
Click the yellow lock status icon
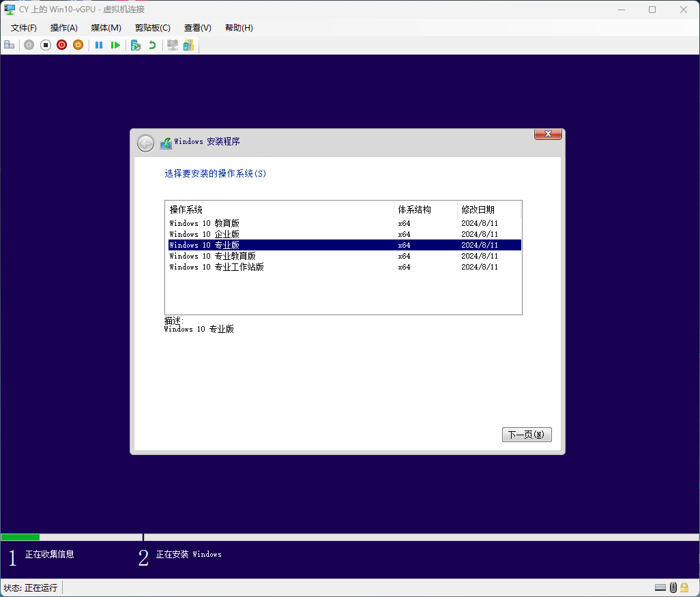684,587
